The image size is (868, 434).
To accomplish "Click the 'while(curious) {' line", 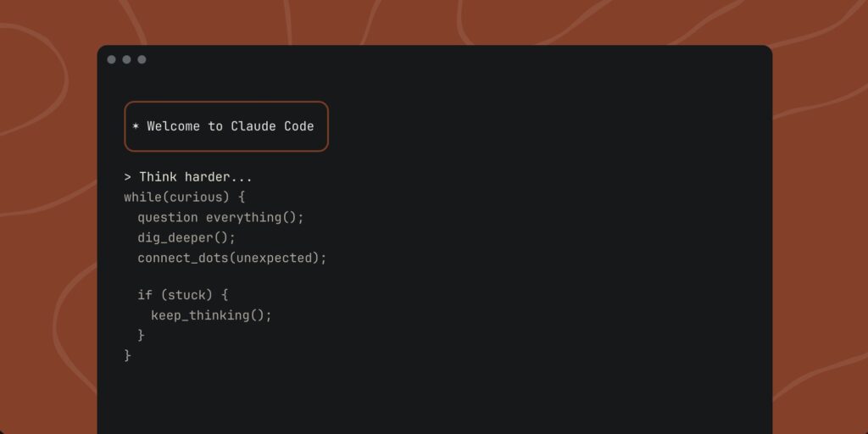I will (184, 198).
